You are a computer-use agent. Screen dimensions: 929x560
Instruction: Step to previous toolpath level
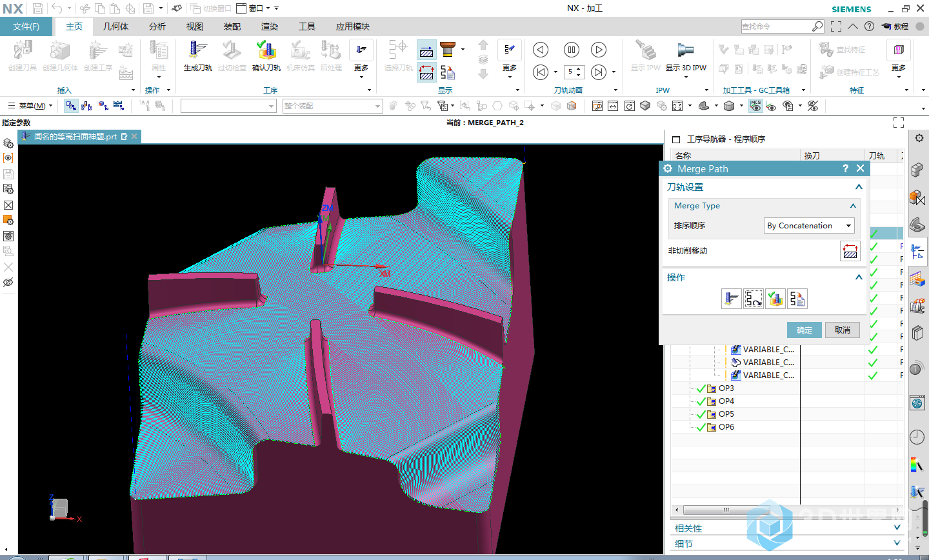[541, 72]
